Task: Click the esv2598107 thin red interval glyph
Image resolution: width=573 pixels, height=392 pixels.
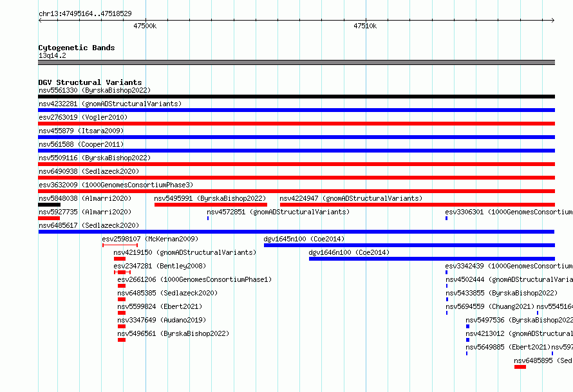Action: pos(120,245)
